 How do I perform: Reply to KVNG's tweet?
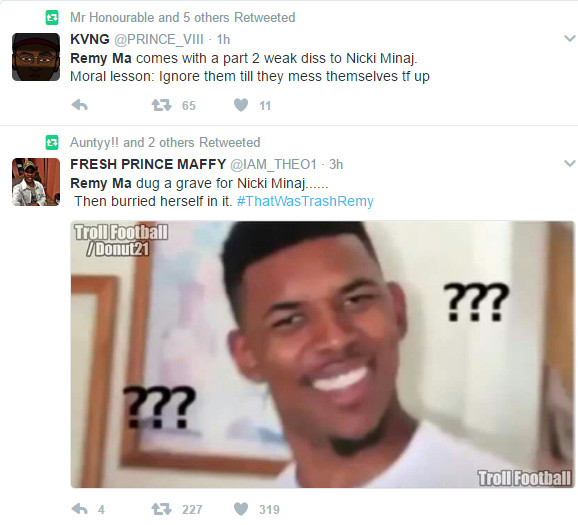pyautogui.click(x=79, y=105)
